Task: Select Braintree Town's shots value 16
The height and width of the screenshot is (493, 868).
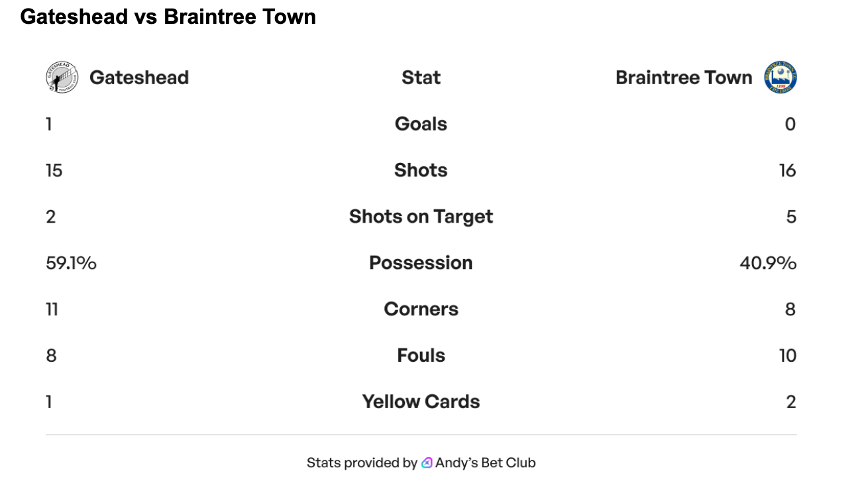Action: [787, 170]
